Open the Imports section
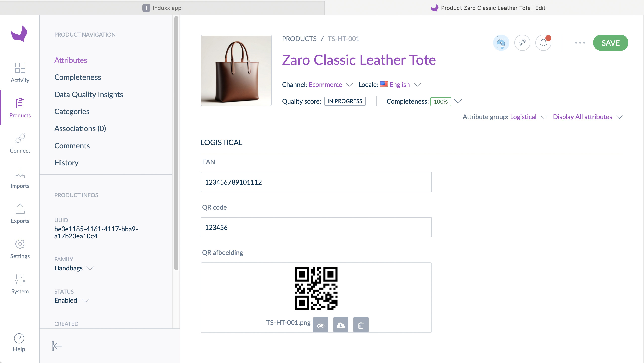644x363 pixels. click(x=20, y=178)
